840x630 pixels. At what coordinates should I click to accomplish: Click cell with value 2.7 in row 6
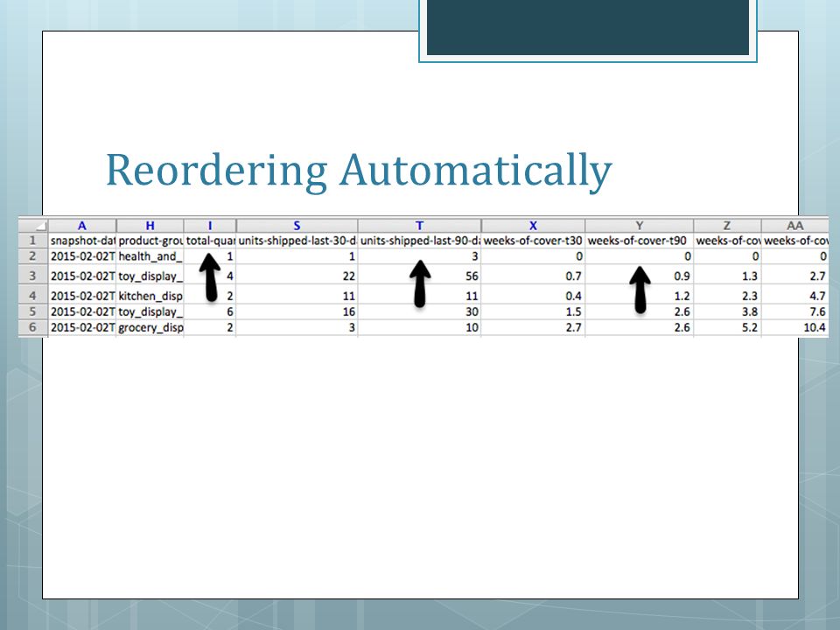[x=533, y=327]
